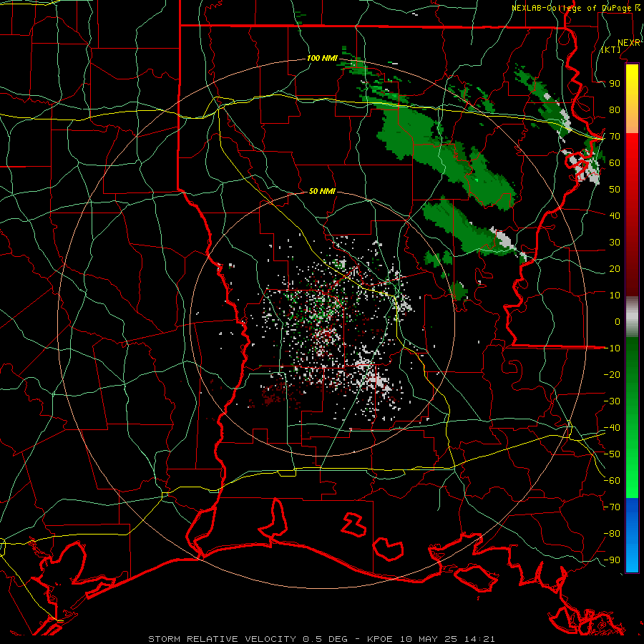Pick the gray zero-velocity segment of the color bar
Image resolution: width=644 pixels, height=644 pixels.
pyautogui.click(x=632, y=316)
